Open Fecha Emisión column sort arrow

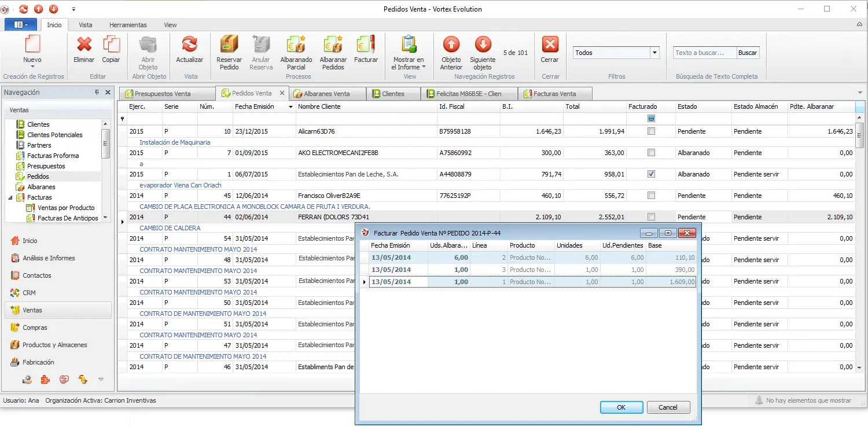click(290, 107)
